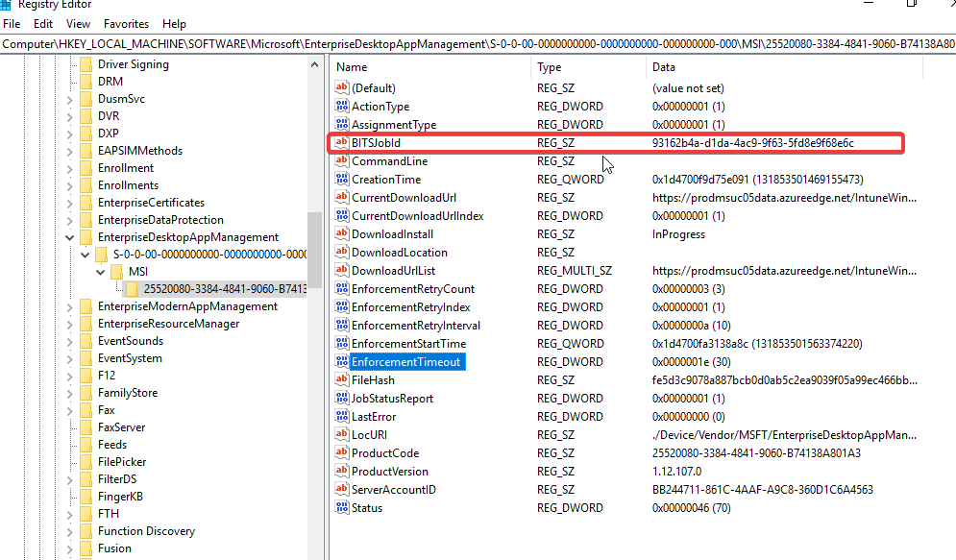This screenshot has width=956, height=560.
Task: Click the ServerAccountID string icon
Action: click(x=341, y=490)
